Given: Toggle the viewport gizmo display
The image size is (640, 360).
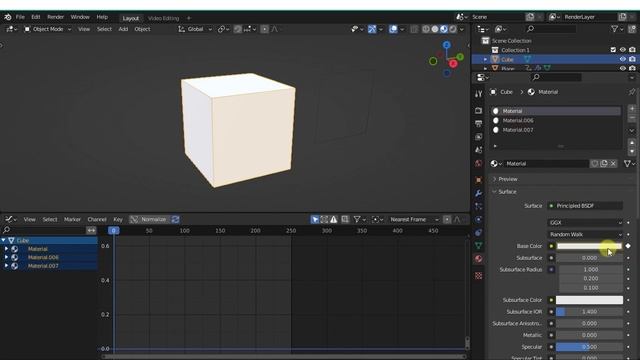Looking at the screenshot, I should [372, 29].
